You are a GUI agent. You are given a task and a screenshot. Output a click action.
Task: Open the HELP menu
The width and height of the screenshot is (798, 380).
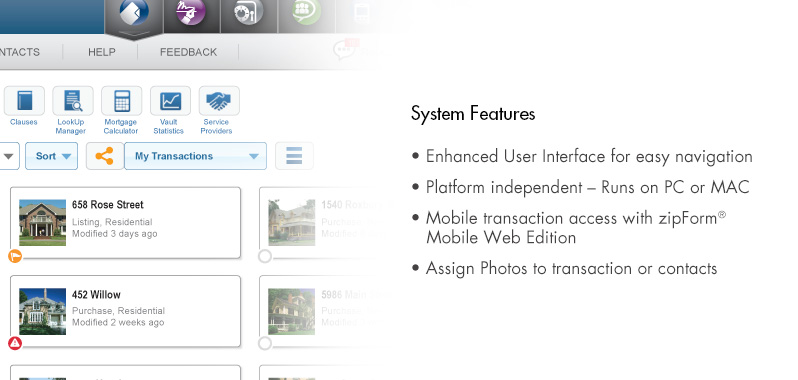(102, 52)
